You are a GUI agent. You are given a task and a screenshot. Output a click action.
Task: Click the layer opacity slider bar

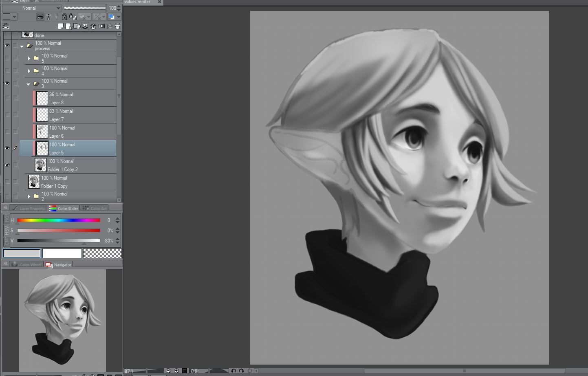point(85,8)
